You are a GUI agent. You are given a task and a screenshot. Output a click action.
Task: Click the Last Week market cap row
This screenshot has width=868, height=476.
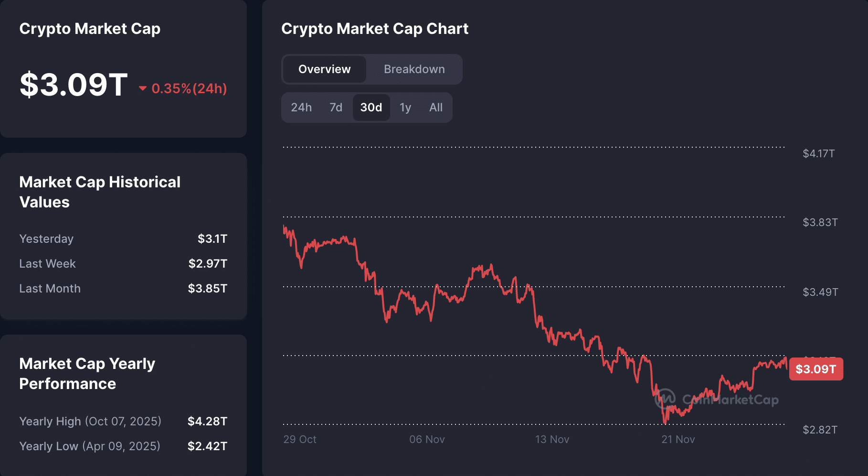[123, 264]
